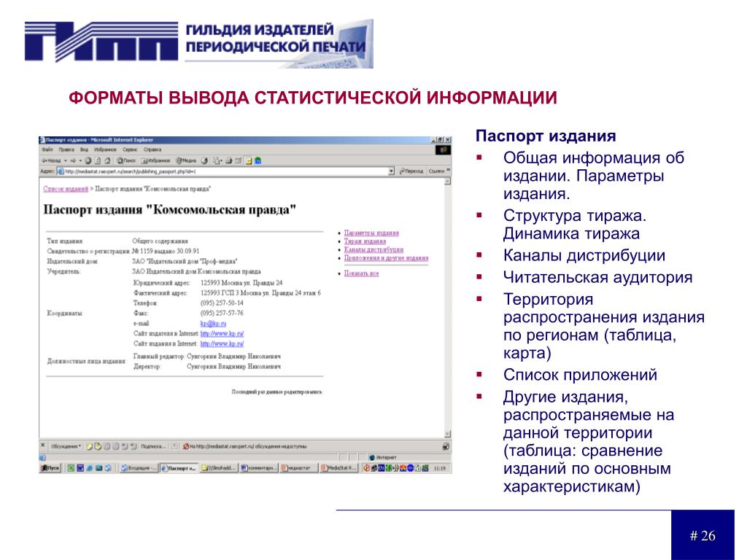Viewport: 747px width, 560px height.
Task: Click the kp@kp.ru email link
Action: click(x=213, y=323)
